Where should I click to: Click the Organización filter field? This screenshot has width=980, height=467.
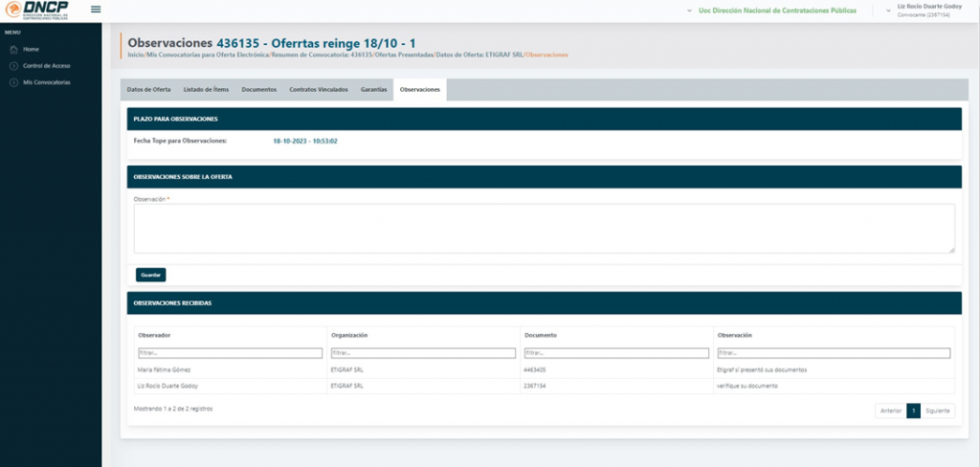423,353
